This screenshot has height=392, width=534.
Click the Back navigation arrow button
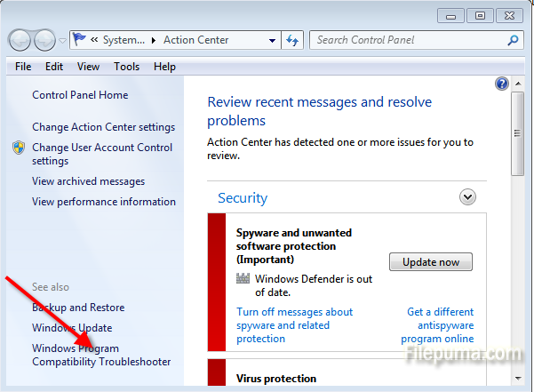tap(20, 40)
